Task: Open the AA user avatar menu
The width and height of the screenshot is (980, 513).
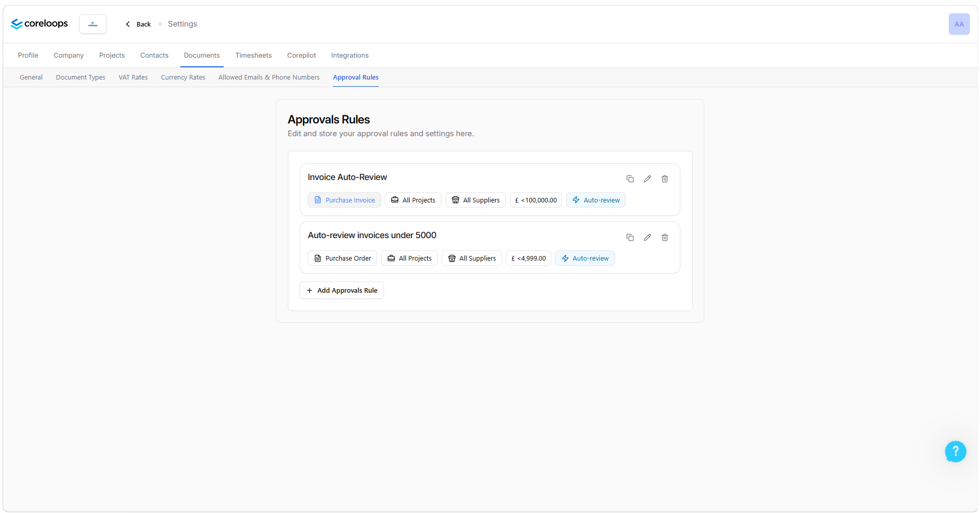Action: [959, 24]
